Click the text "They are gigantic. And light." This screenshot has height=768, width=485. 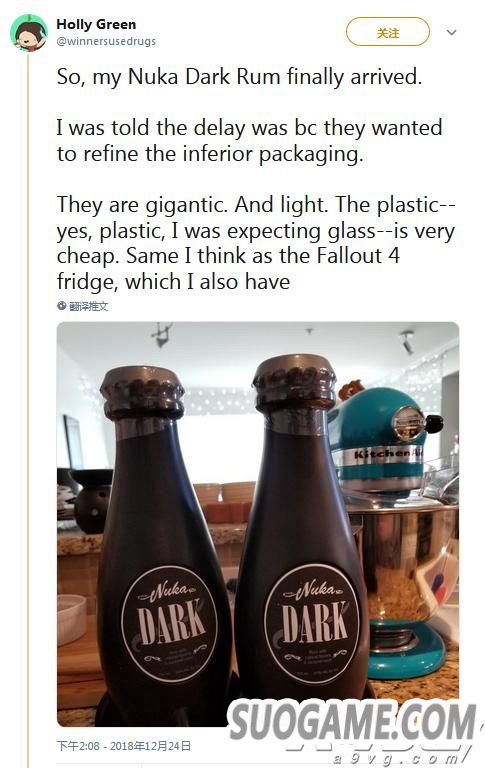193,205
